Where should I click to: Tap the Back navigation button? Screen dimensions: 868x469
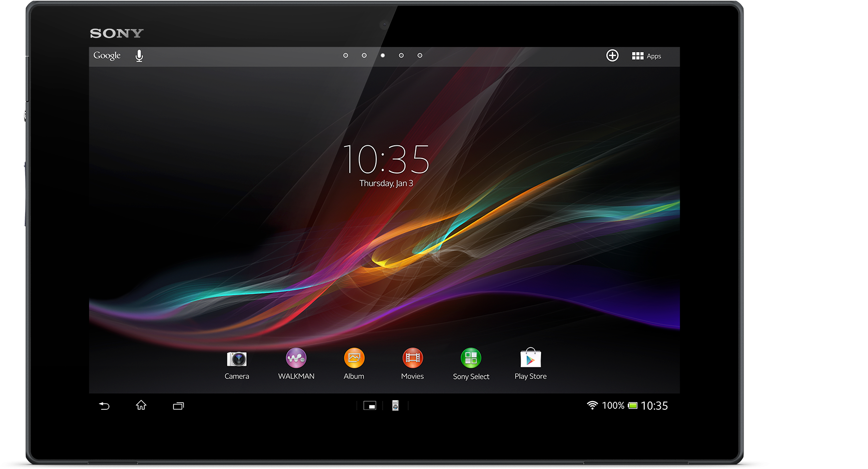pyautogui.click(x=104, y=406)
